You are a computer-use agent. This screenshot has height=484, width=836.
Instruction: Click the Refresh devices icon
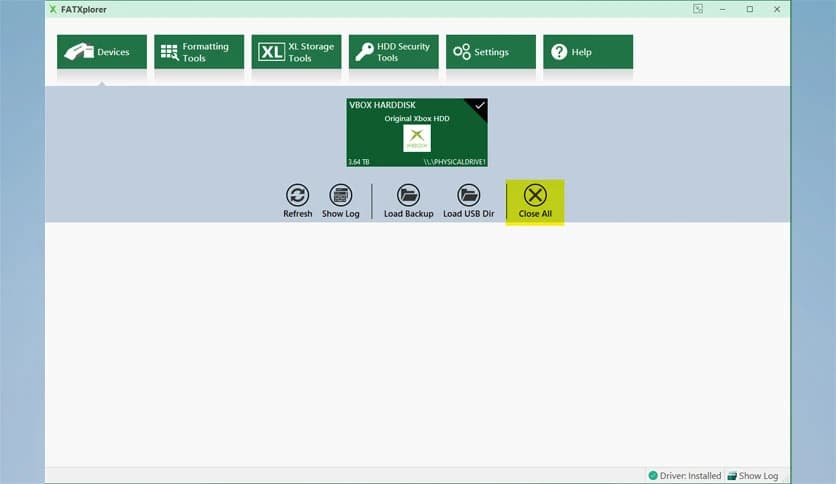[x=298, y=195]
